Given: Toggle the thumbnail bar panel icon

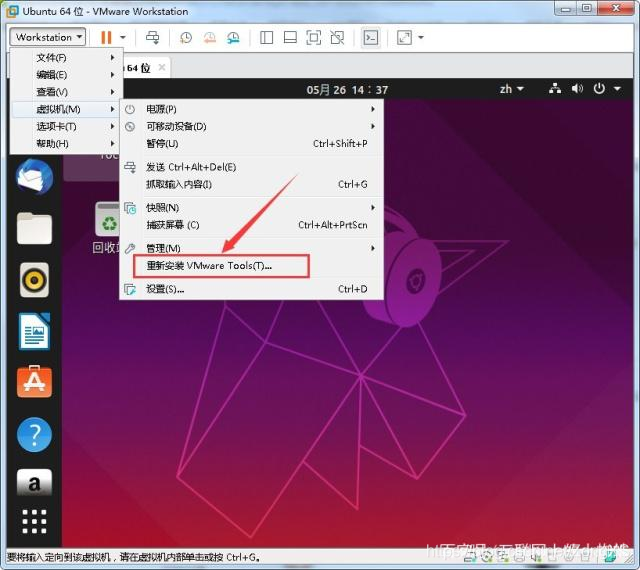Looking at the screenshot, I should point(290,38).
